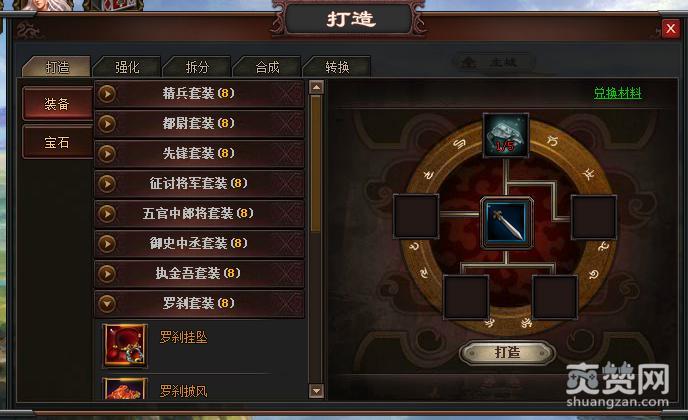Click the 打造 forge button
688x420 pixels.
507,352
